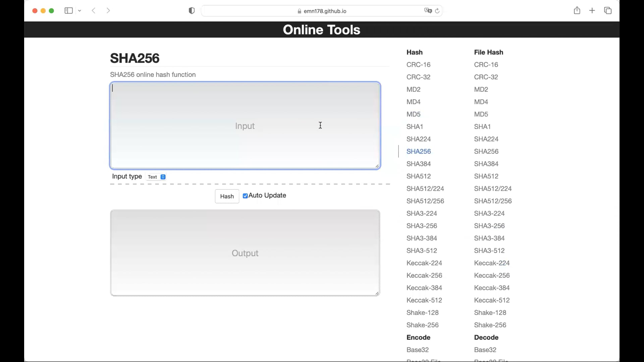Expand sidebar options chevron dropdown
Viewport: 644px width, 362px height.
pos(79,11)
